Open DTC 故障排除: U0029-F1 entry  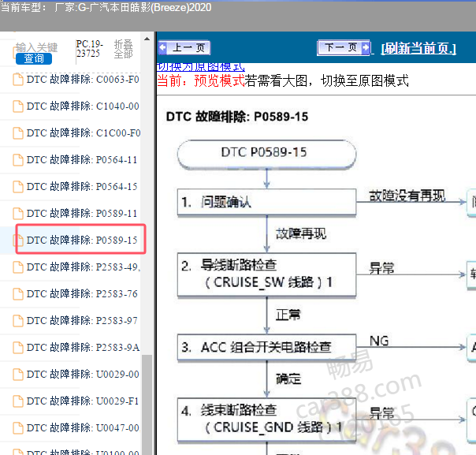[83, 401]
